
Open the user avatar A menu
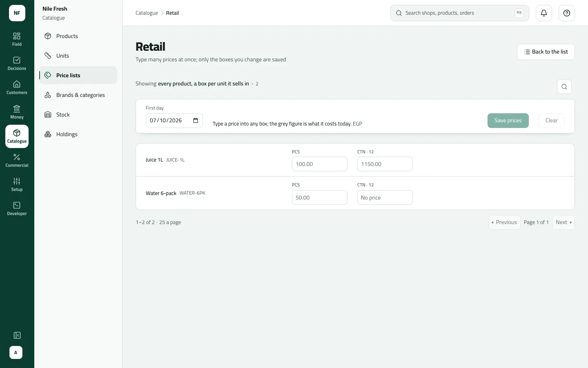[16, 352]
